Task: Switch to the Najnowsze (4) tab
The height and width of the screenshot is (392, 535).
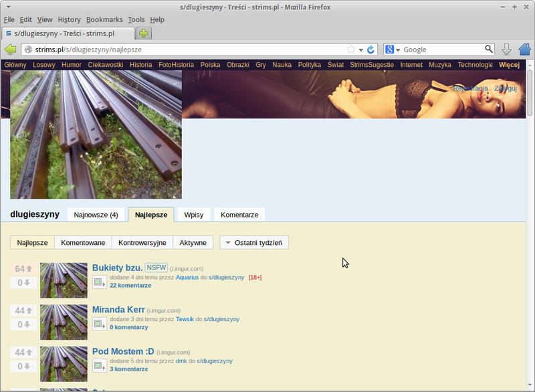Action: (96, 215)
